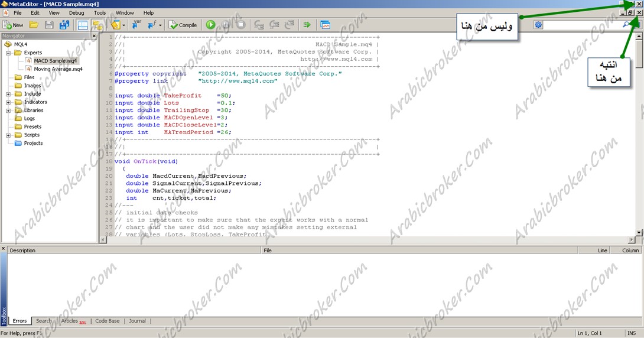Switch to the Articles tab

click(x=73, y=321)
